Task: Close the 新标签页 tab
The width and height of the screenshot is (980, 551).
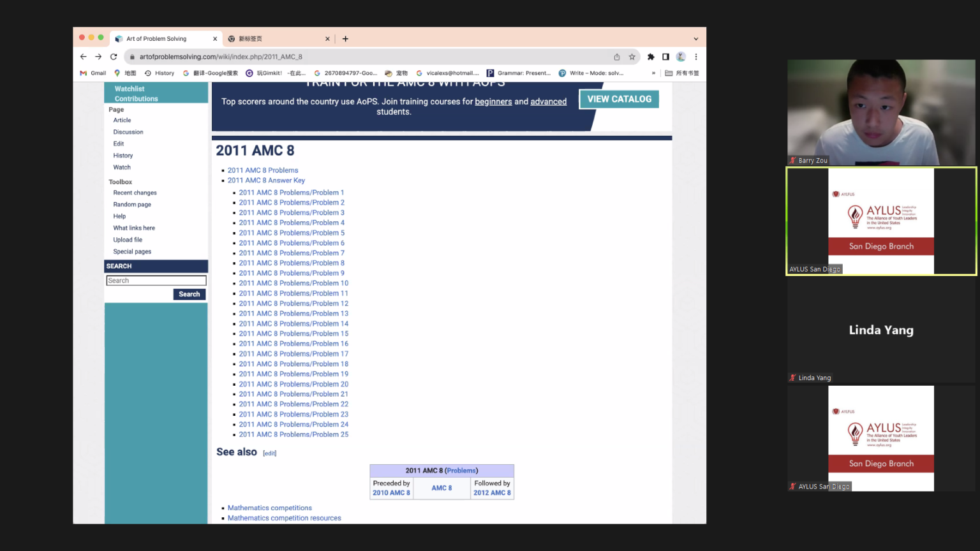Action: [327, 39]
